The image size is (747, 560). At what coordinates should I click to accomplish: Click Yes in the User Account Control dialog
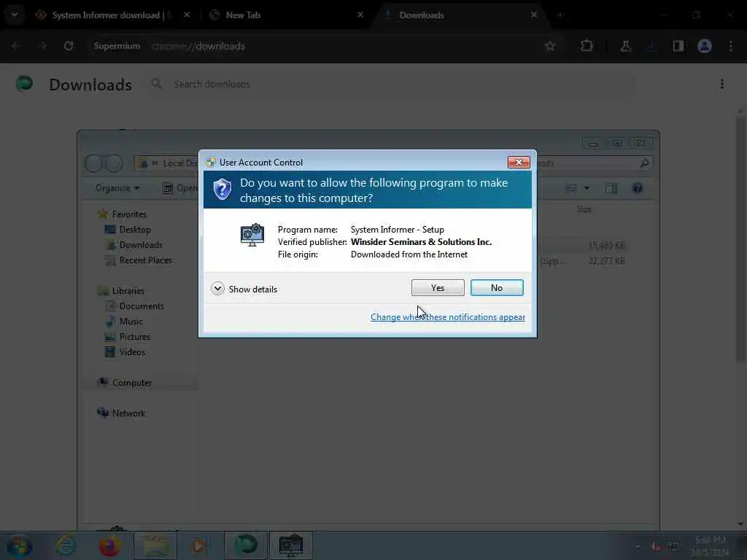438,287
